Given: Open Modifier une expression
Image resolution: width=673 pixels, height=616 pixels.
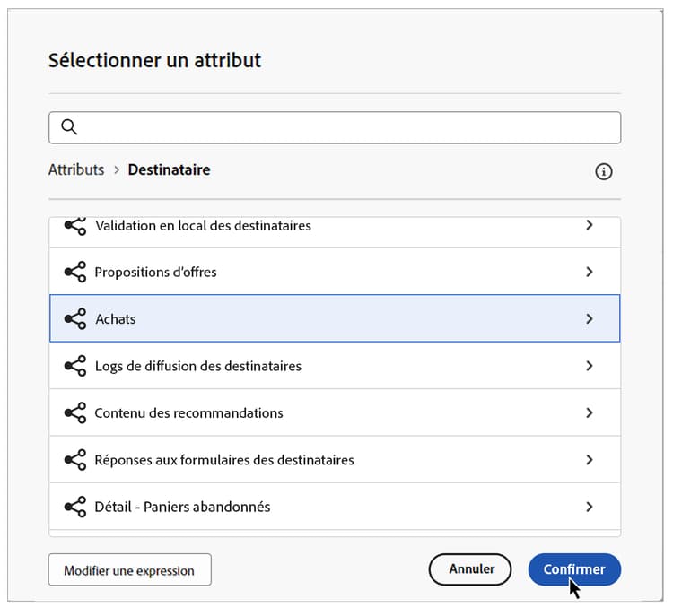Looking at the screenshot, I should (x=129, y=570).
